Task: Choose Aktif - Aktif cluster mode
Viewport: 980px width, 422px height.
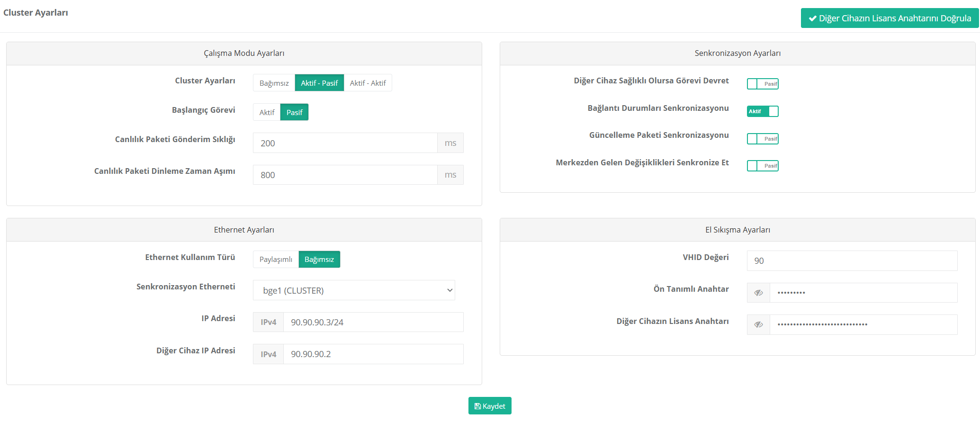Action: pyautogui.click(x=368, y=83)
